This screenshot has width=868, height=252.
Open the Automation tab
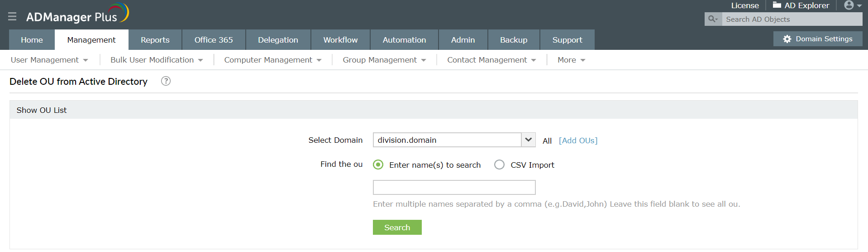pos(404,40)
